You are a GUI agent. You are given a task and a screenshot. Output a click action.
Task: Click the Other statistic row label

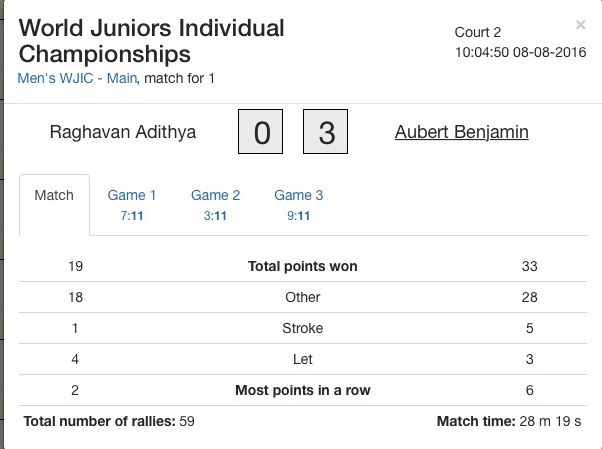click(302, 297)
